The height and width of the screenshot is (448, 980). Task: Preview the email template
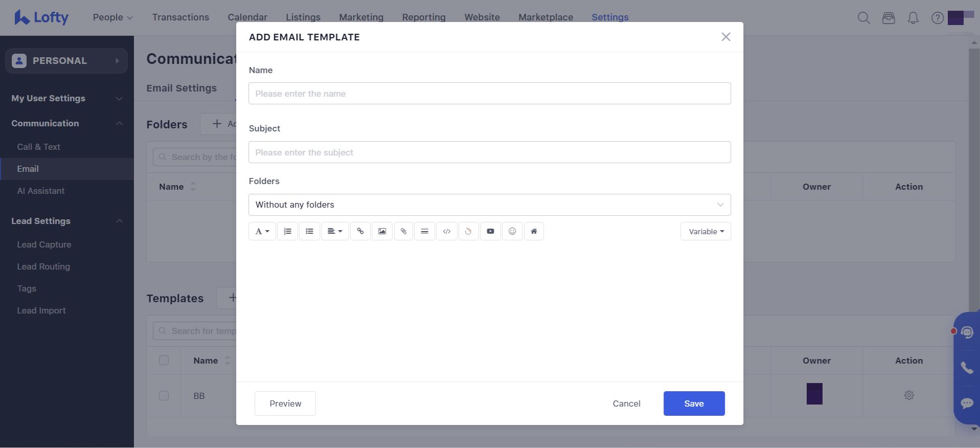click(x=285, y=404)
